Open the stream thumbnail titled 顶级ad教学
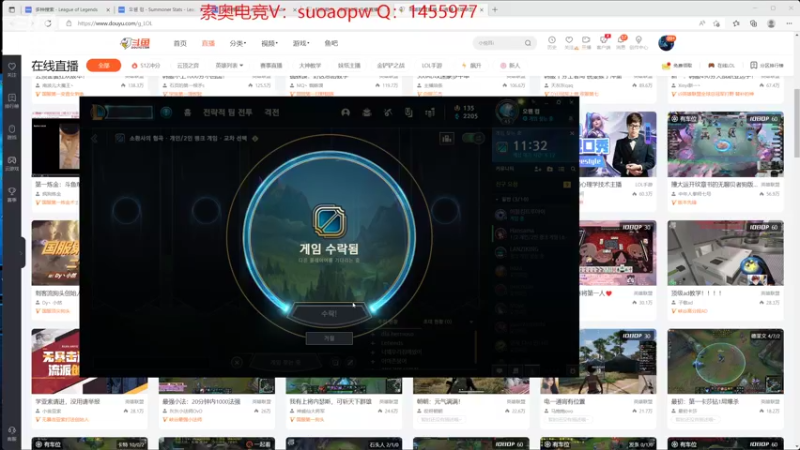Viewport: 800px width, 450px height. point(725,253)
